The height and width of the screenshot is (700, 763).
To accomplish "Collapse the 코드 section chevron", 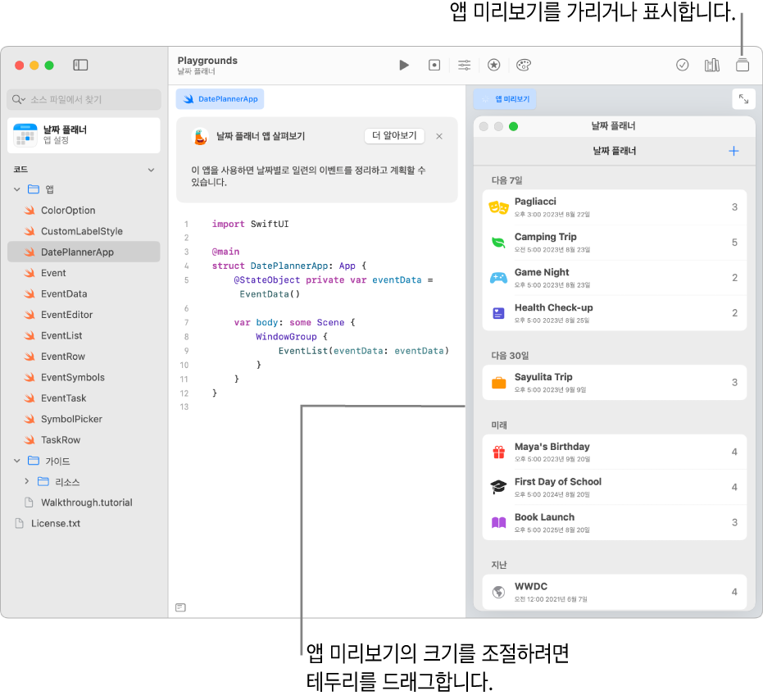I will (152, 170).
